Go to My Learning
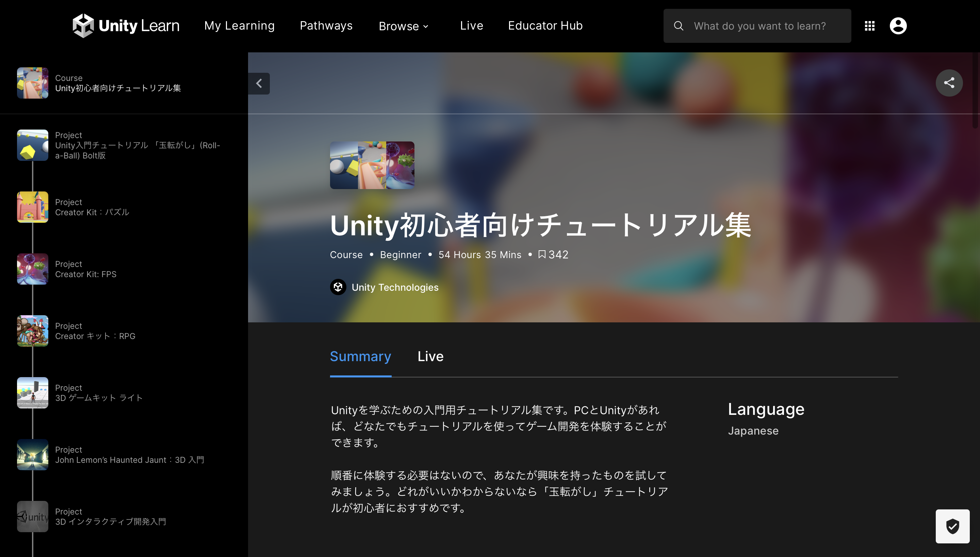 click(x=239, y=26)
